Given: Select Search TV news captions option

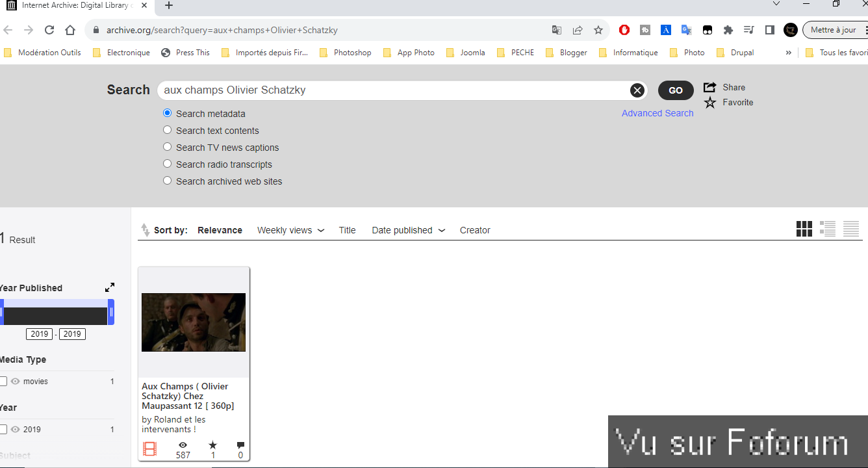Looking at the screenshot, I should [x=168, y=147].
